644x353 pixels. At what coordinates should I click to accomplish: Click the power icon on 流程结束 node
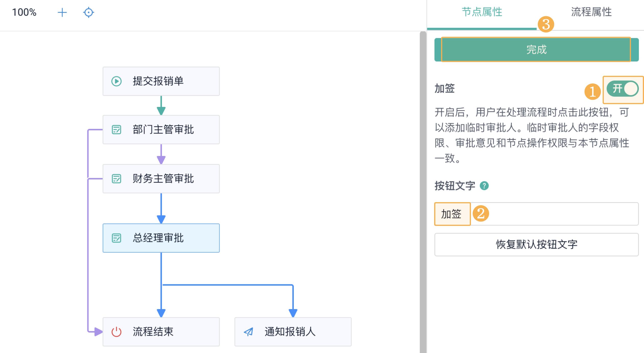(116, 332)
